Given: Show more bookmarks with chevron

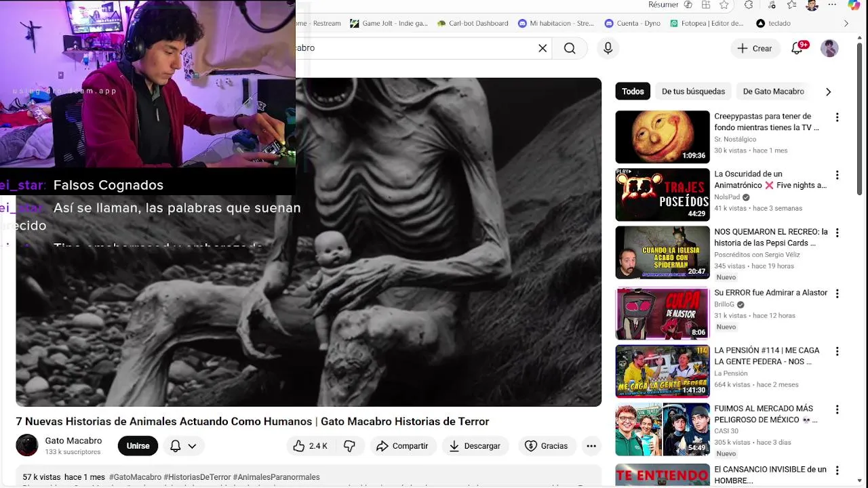Looking at the screenshot, I should tap(846, 23).
